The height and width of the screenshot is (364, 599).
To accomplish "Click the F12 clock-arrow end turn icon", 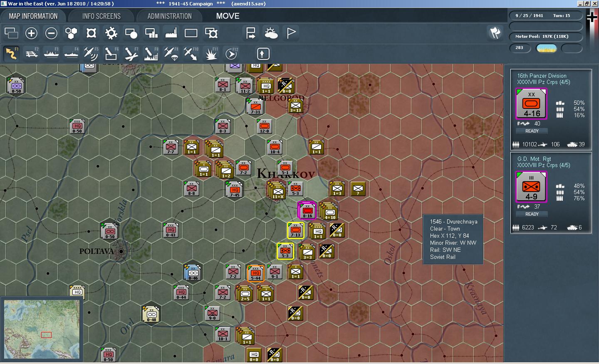I will click(231, 54).
